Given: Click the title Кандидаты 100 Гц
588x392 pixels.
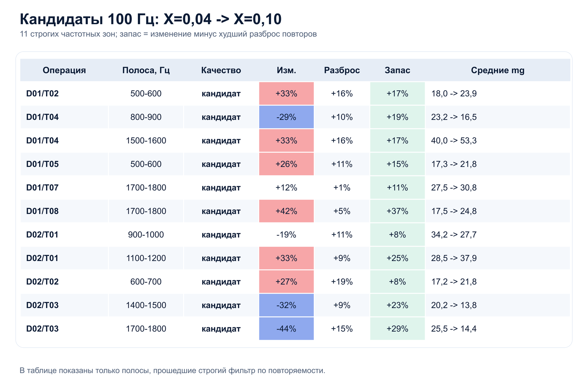Looking at the screenshot, I should coord(90,19).
